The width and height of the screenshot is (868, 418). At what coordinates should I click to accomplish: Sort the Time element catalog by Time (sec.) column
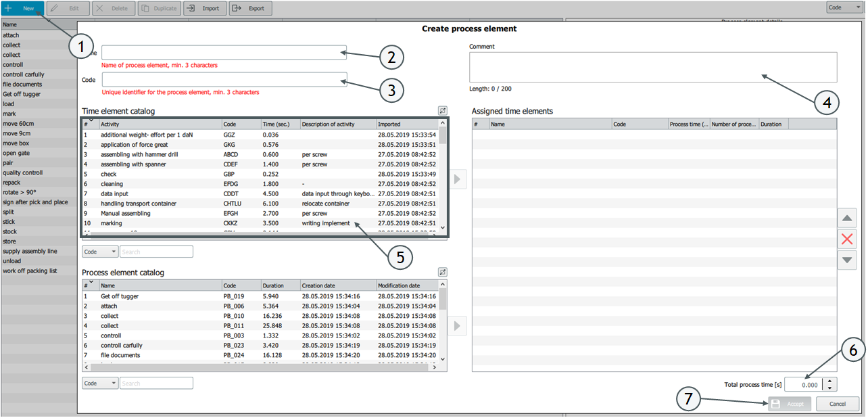pos(281,124)
